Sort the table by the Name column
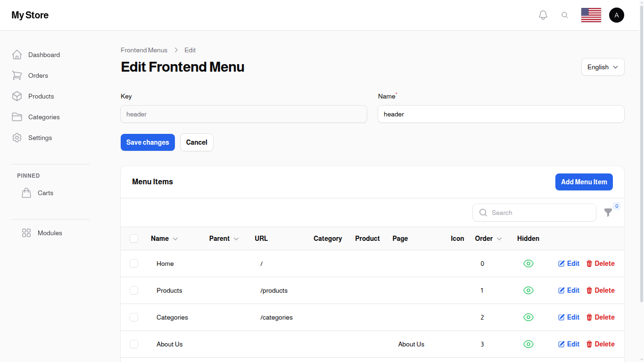Image resolution: width=644 pixels, height=362 pixels. (164, 239)
